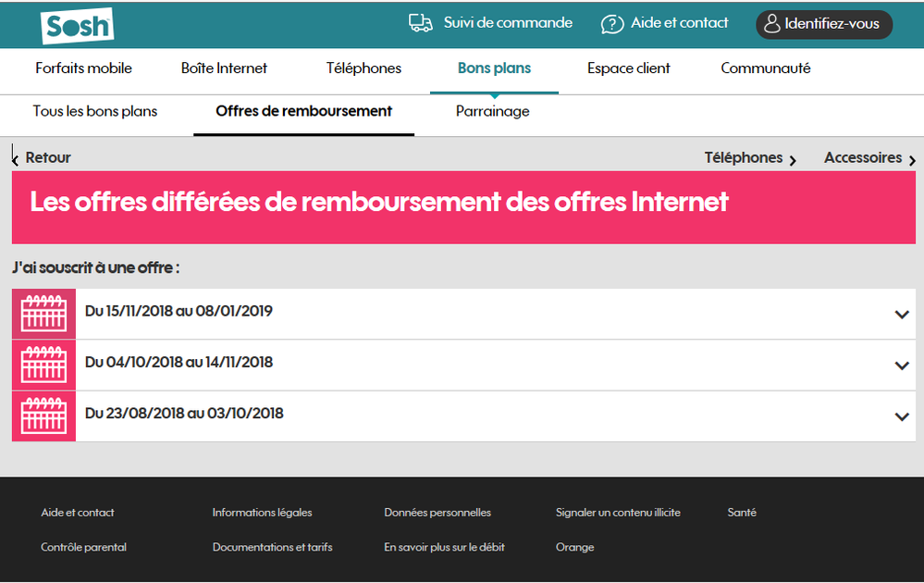Expand the 04/10/2018 au 14/11/2018 offer
The image size is (924, 583).
(902, 365)
